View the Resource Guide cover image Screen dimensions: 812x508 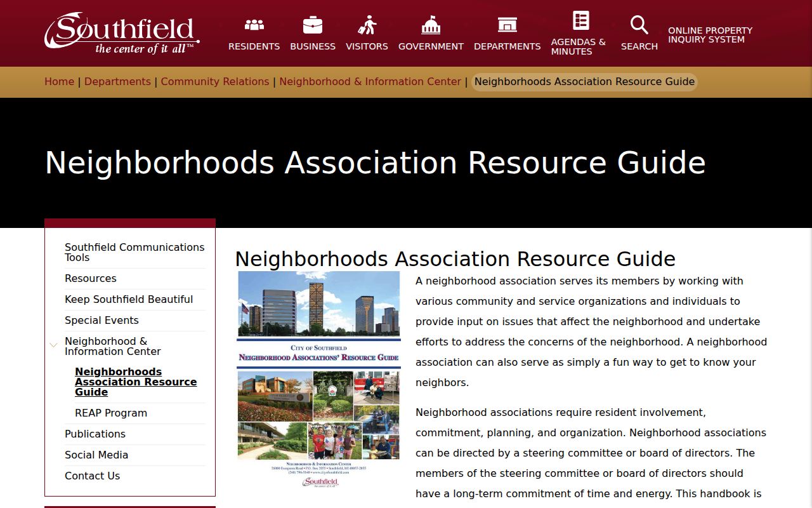point(318,380)
